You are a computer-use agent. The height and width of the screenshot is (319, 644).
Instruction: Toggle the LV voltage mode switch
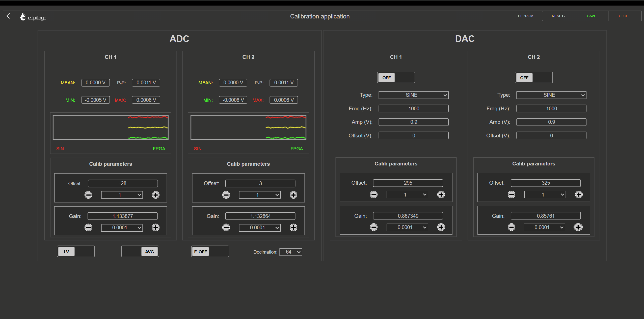pos(76,252)
